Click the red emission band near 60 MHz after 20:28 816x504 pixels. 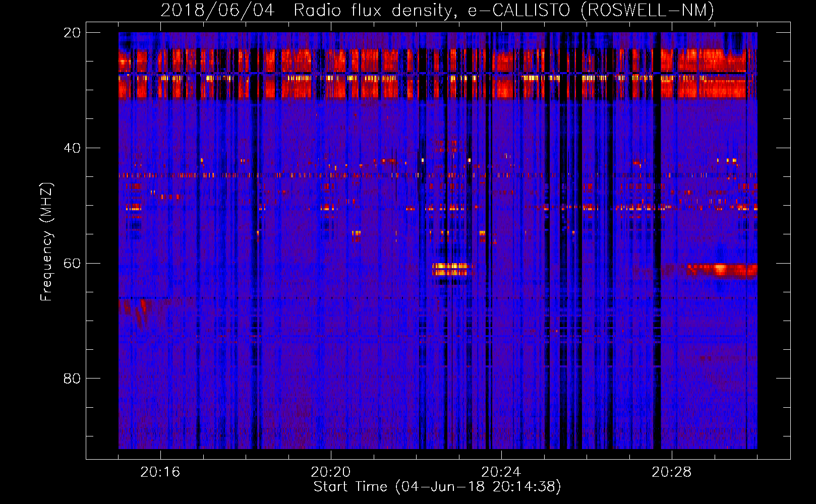721,270
